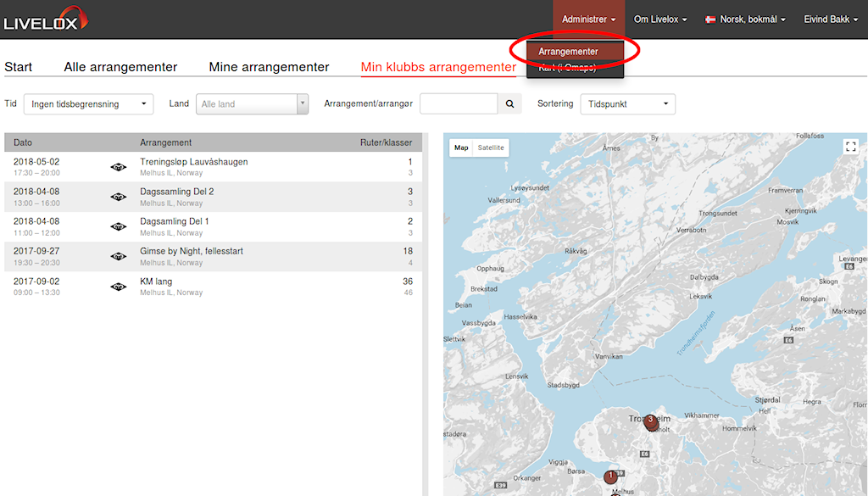Switch map to Map view

[461, 148]
